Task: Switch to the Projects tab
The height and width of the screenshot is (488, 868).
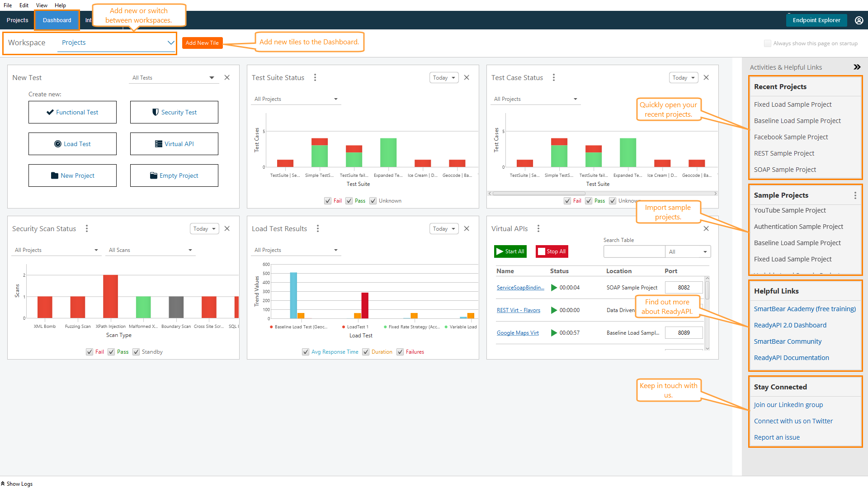Action: point(17,20)
